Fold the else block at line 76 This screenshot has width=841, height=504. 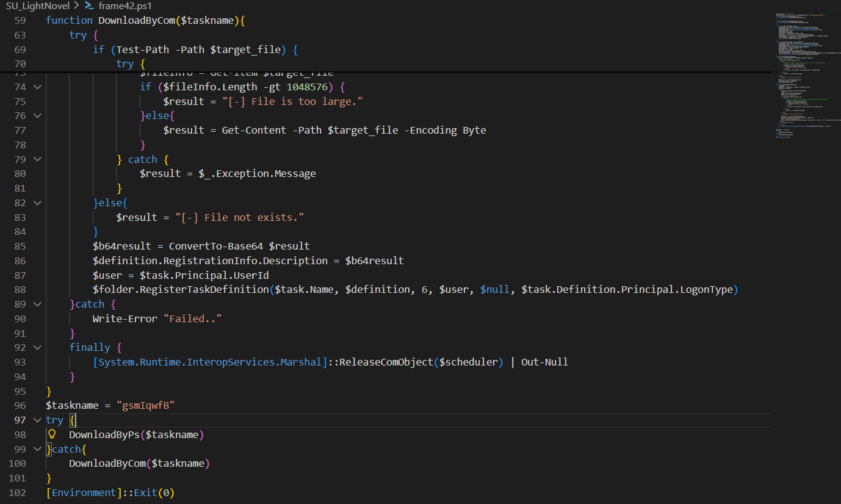click(x=37, y=116)
